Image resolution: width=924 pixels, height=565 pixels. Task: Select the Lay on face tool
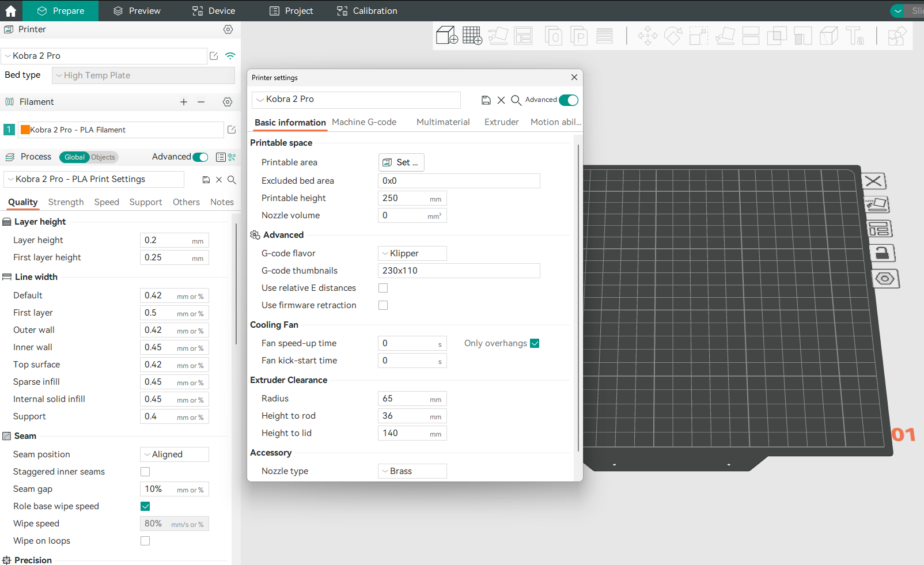(725, 36)
